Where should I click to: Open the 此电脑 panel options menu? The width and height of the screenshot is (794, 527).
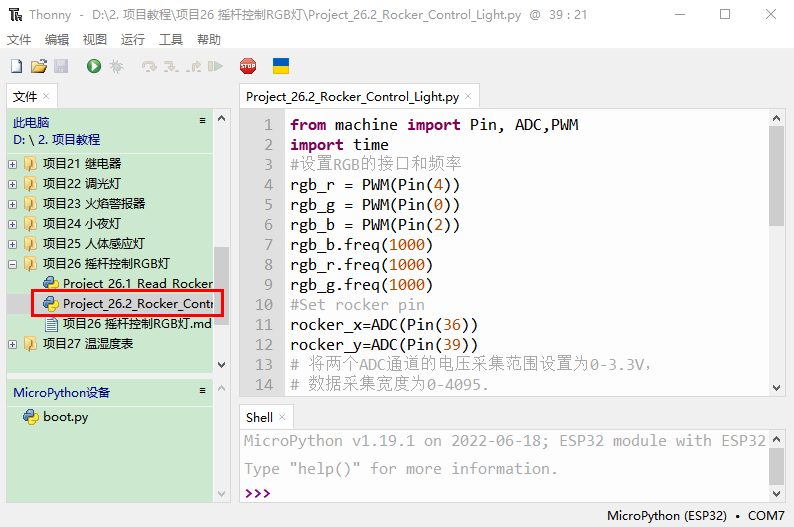(202, 121)
